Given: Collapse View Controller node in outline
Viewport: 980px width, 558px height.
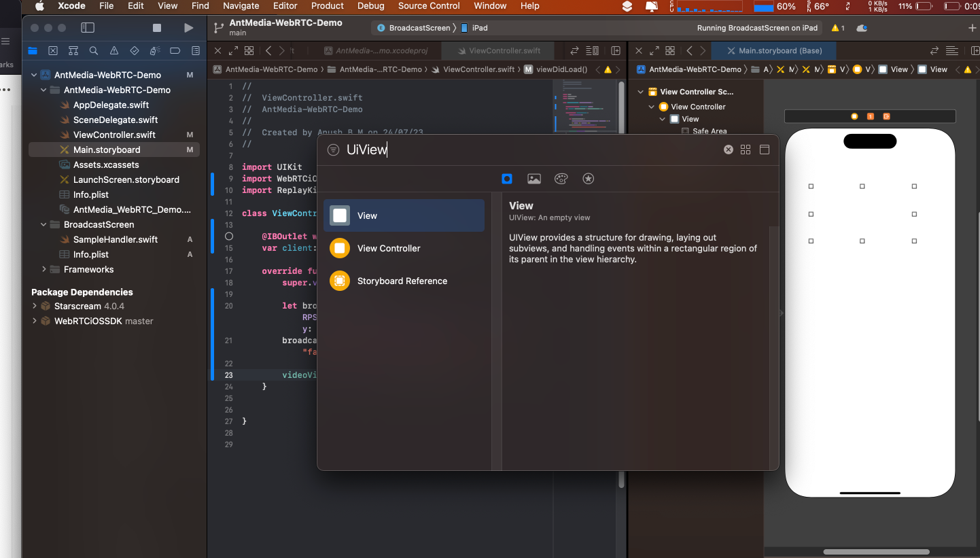Looking at the screenshot, I should coord(651,107).
